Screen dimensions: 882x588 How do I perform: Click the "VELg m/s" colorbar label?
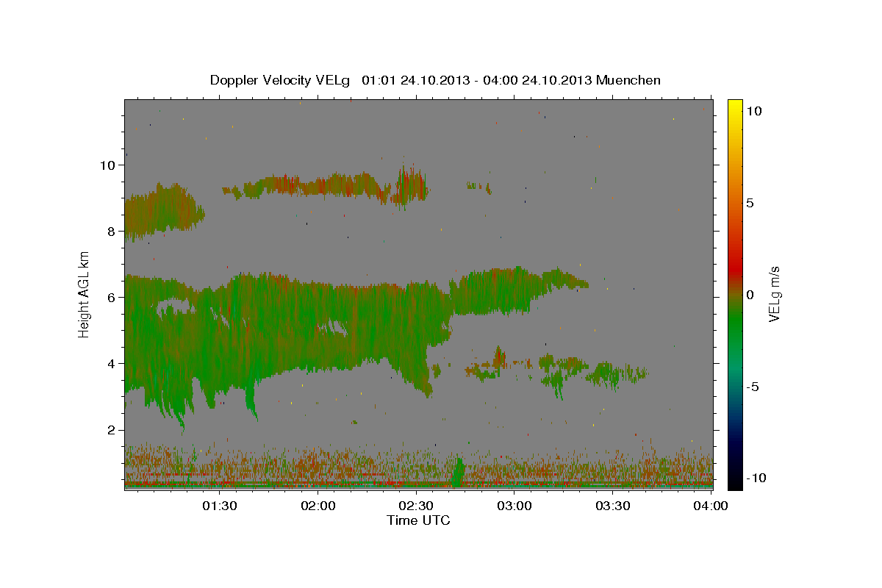(x=774, y=294)
